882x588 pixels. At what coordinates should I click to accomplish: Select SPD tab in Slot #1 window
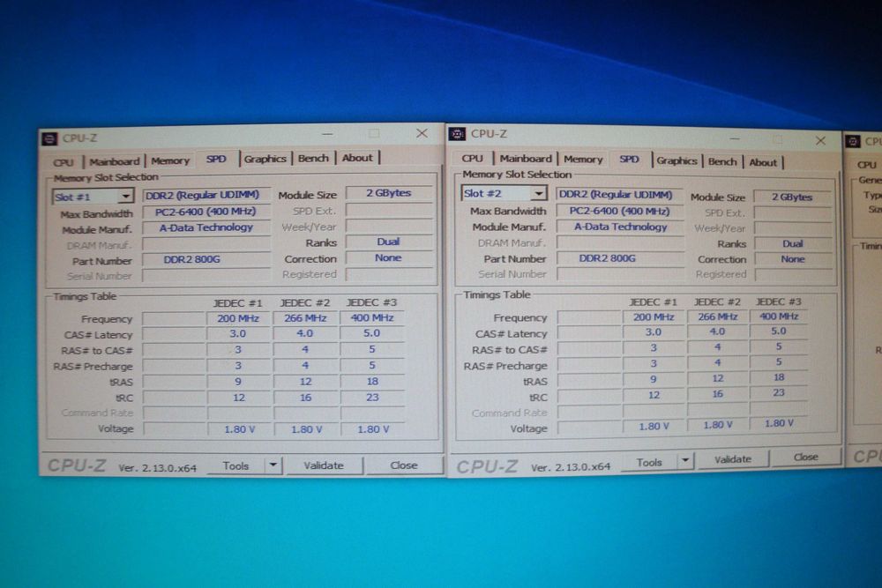pos(216,159)
